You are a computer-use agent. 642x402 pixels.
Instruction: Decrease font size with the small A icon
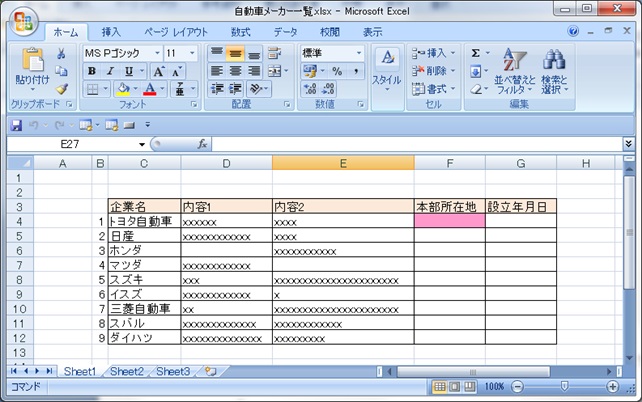[177, 72]
